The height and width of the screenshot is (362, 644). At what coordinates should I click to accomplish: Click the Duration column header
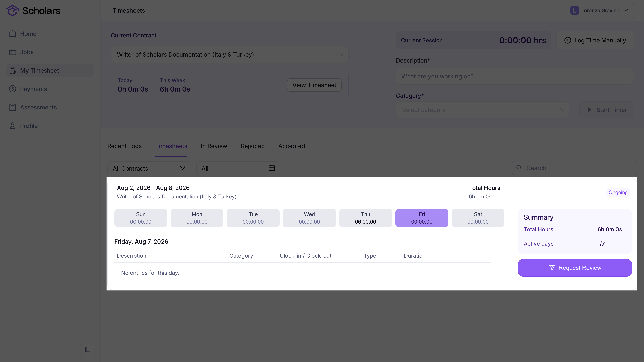point(415,256)
